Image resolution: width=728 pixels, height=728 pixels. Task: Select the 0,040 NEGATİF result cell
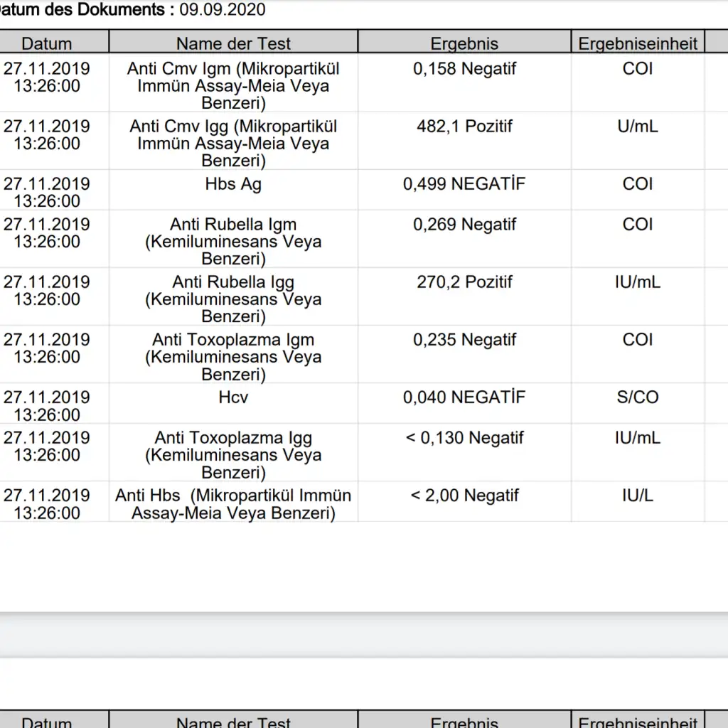click(464, 397)
